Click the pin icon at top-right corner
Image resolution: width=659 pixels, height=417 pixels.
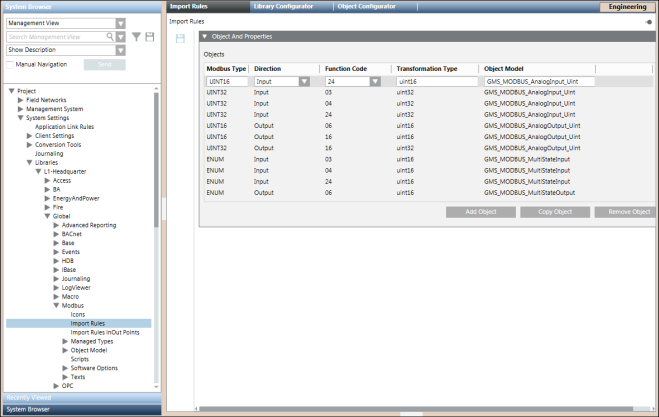point(649,21)
